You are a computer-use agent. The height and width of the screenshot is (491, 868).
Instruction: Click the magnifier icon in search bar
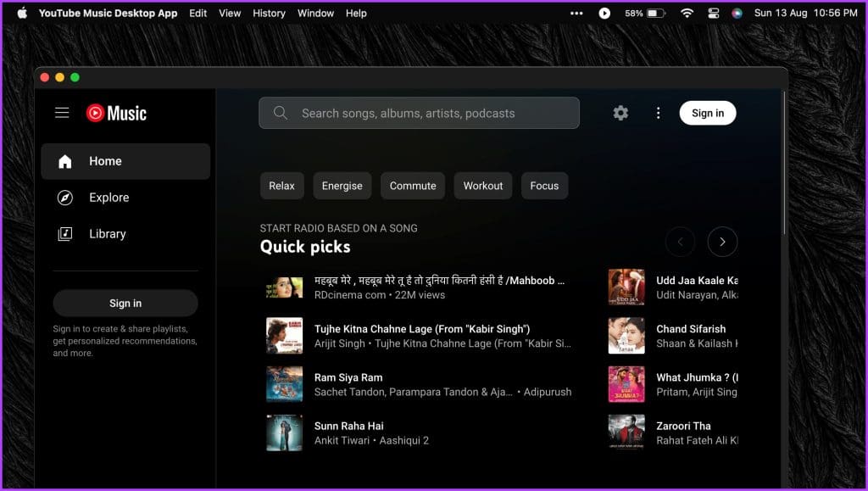(x=281, y=113)
